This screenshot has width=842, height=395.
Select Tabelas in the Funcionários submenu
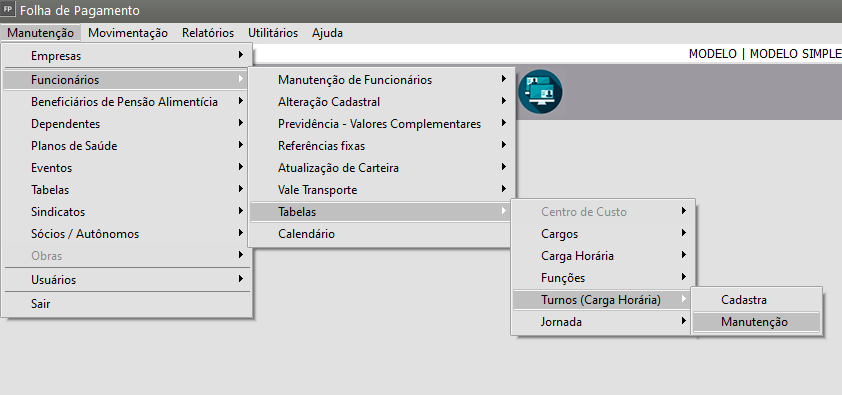point(381,212)
